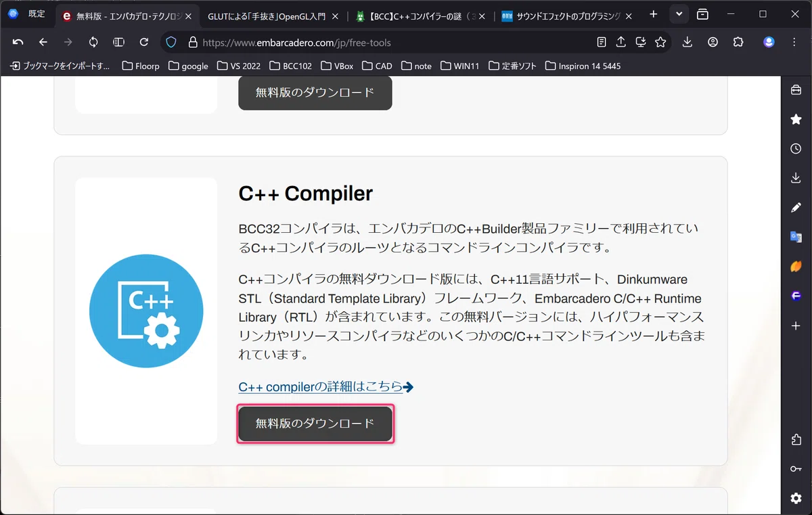Bookmark this page with the star
The width and height of the screenshot is (812, 515).
[x=660, y=42]
